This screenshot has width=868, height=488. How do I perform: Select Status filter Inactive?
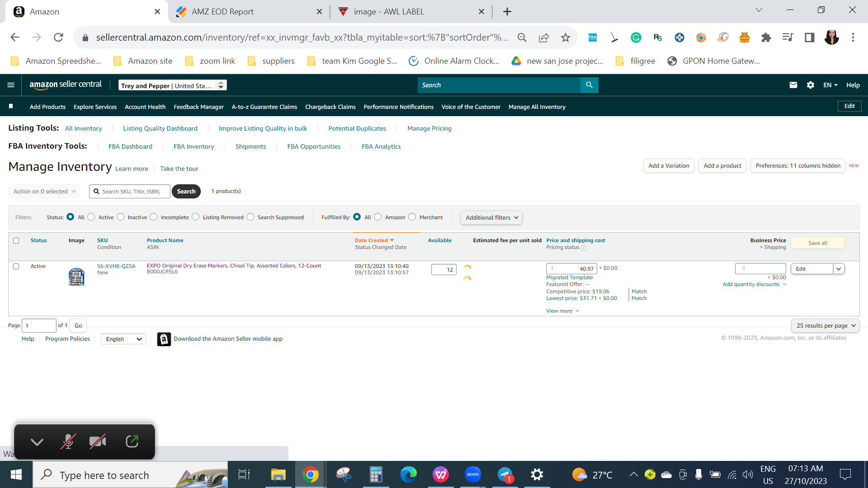click(x=121, y=217)
